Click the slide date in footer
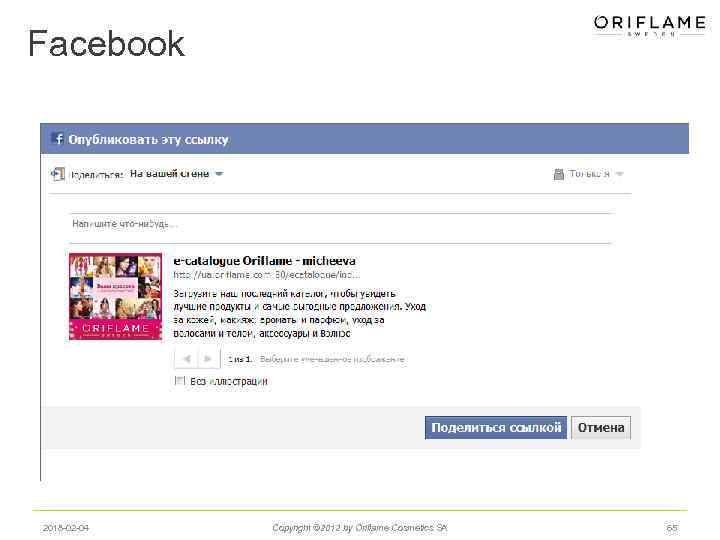Image resolution: width=720 pixels, height=540 pixels. click(x=66, y=528)
